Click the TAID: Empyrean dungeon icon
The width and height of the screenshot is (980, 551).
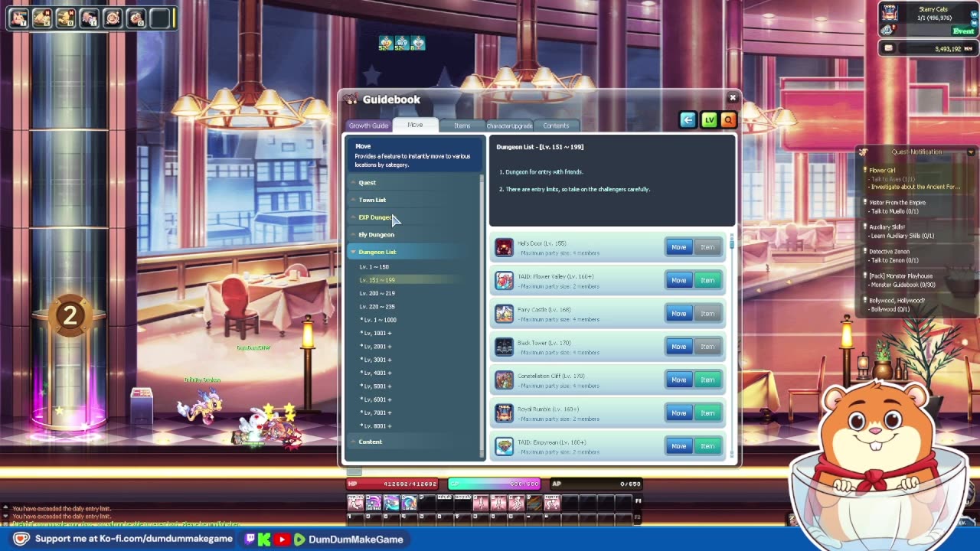coord(504,446)
